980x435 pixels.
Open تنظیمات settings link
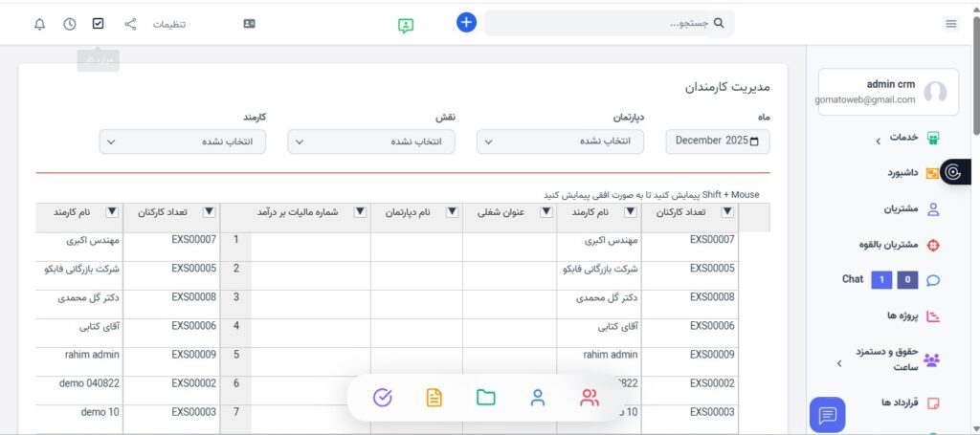pos(169,24)
